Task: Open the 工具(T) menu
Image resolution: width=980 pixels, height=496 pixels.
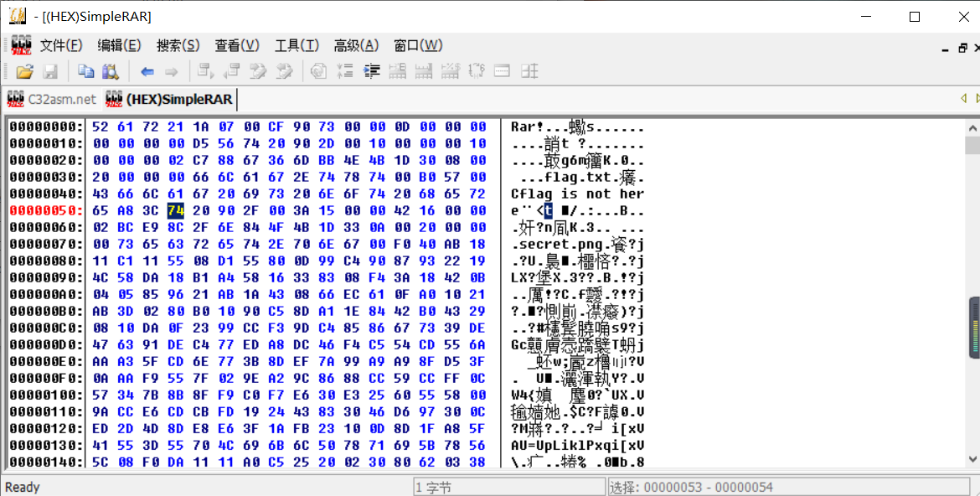Action: coord(297,45)
